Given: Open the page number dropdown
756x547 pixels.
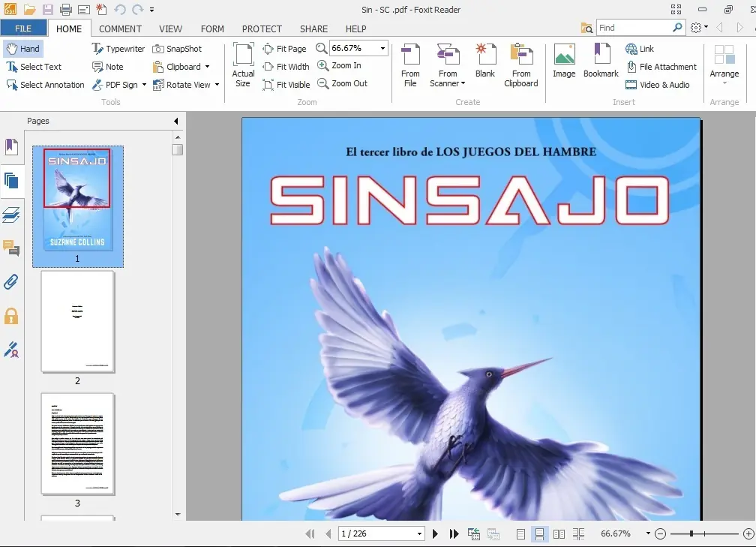Looking at the screenshot, I should pos(419,533).
